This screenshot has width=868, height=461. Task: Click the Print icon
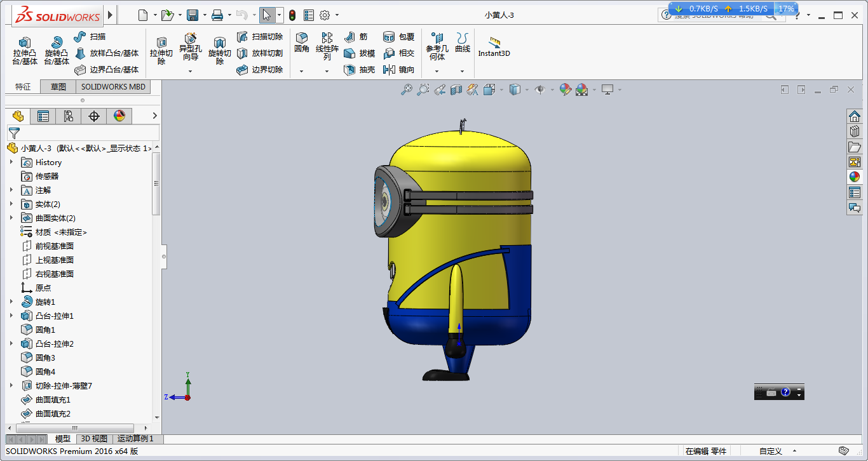(217, 15)
